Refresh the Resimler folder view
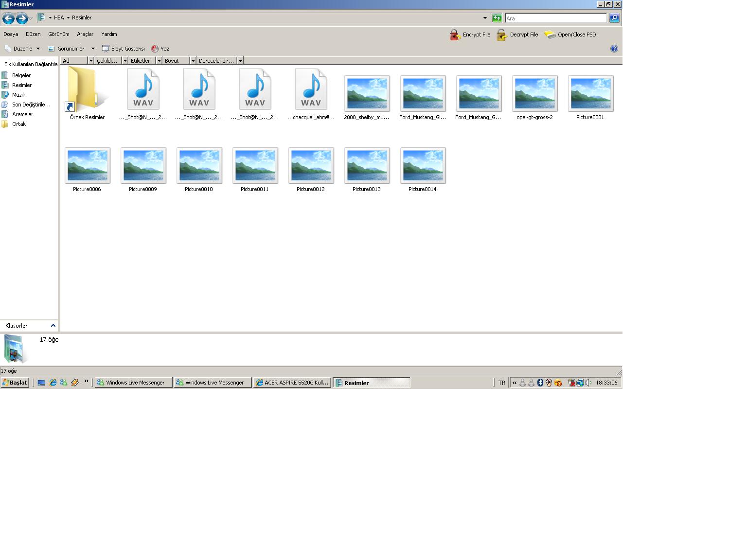This screenshot has width=747, height=560. click(x=497, y=18)
